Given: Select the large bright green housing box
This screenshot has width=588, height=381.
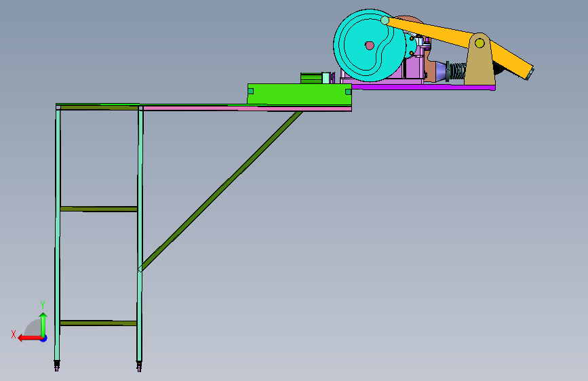Looking at the screenshot, I should tap(300, 94).
